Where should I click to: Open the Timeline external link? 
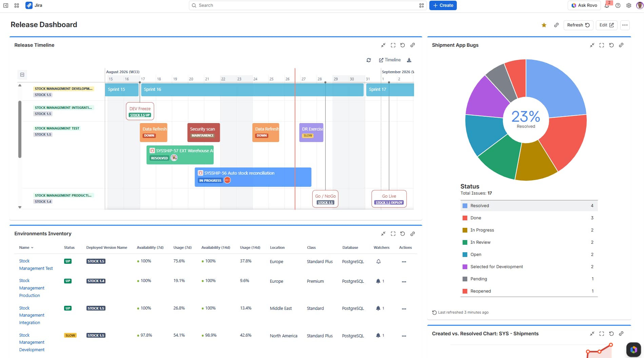390,60
